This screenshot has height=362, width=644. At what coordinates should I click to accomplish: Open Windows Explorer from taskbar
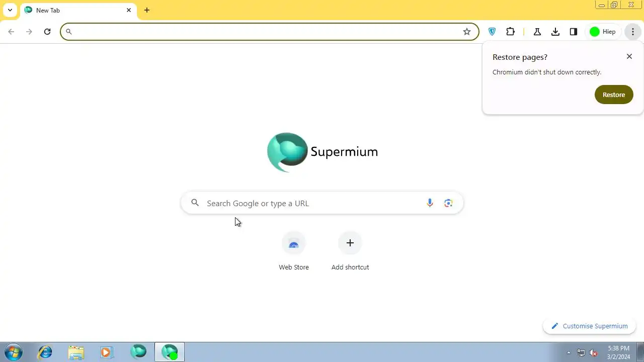pos(76,352)
